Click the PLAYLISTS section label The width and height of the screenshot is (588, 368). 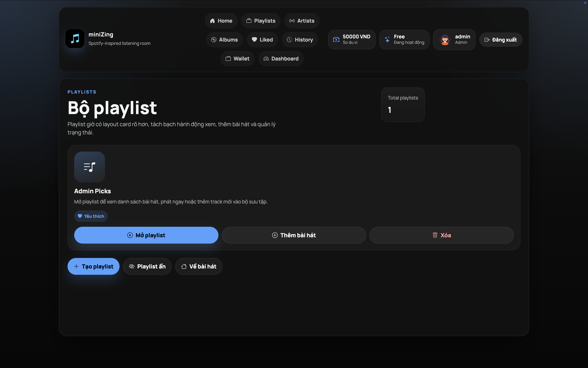coord(82,92)
